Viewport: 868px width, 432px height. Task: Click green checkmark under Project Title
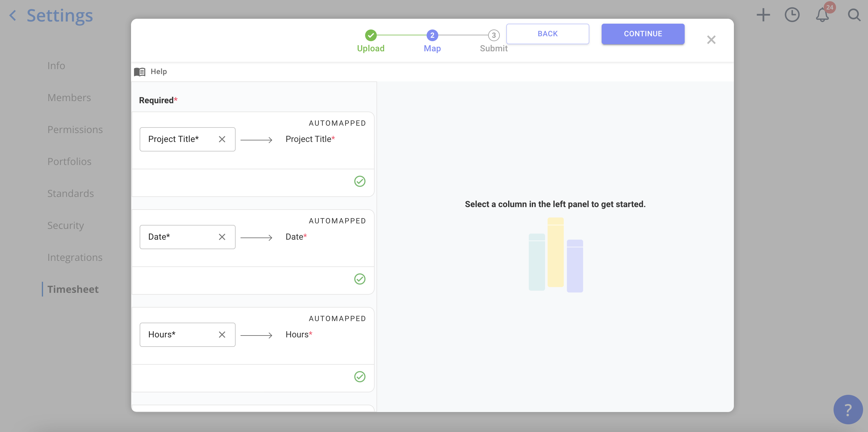point(360,182)
